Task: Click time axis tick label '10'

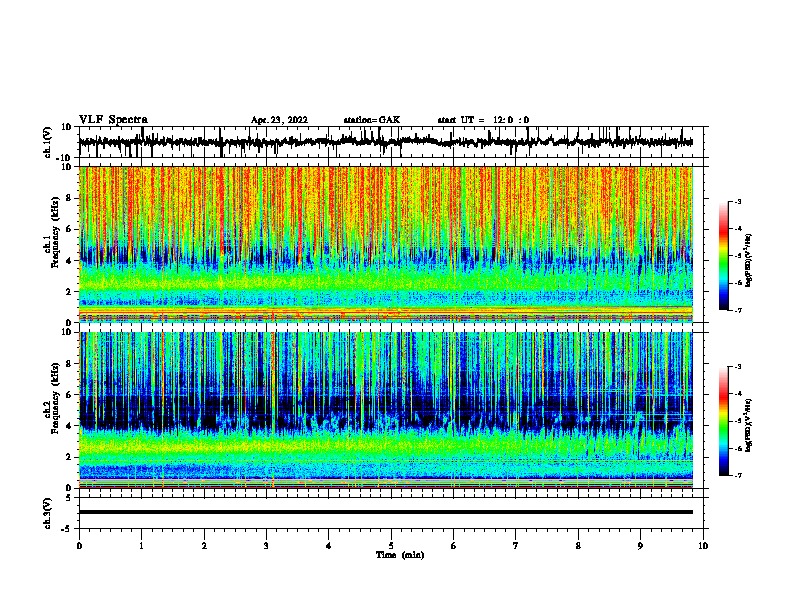Action: 703,546
